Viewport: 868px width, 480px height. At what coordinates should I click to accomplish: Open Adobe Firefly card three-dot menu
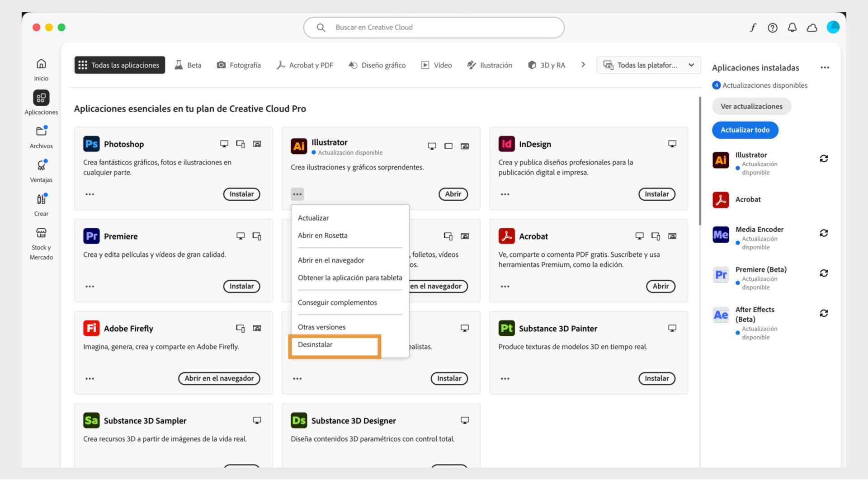[90, 379]
